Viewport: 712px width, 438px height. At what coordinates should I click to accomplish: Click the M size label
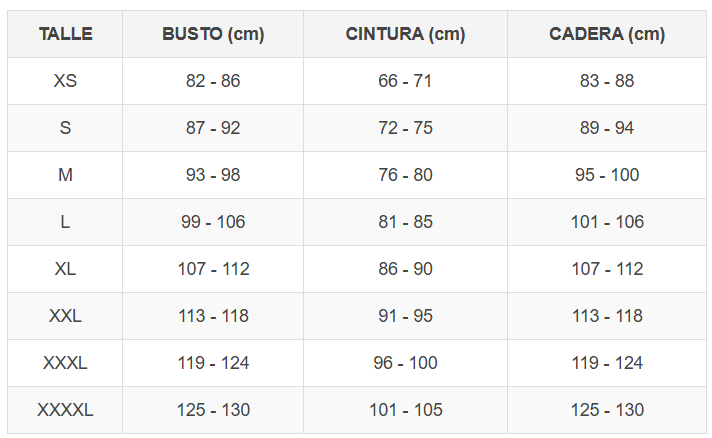pos(65,175)
